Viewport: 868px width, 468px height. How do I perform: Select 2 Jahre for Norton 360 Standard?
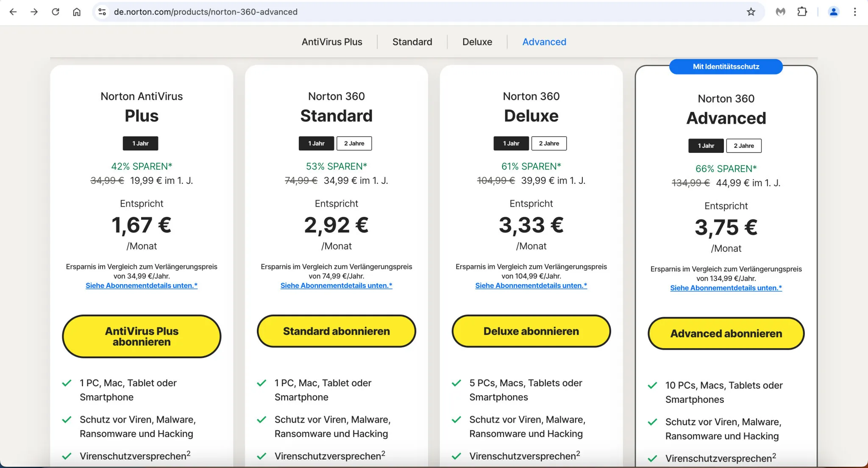(x=354, y=144)
